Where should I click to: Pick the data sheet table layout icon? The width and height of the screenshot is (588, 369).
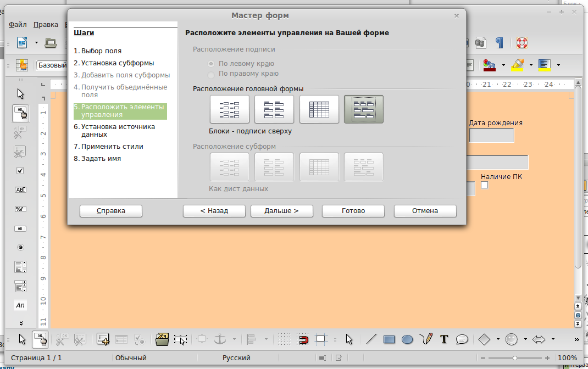[x=319, y=109]
